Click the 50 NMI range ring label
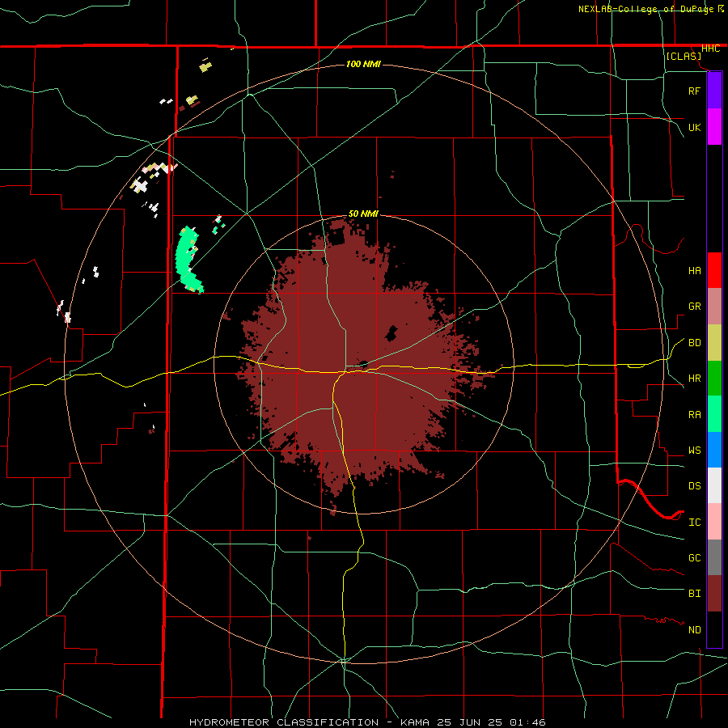This screenshot has width=728, height=728. 363,214
